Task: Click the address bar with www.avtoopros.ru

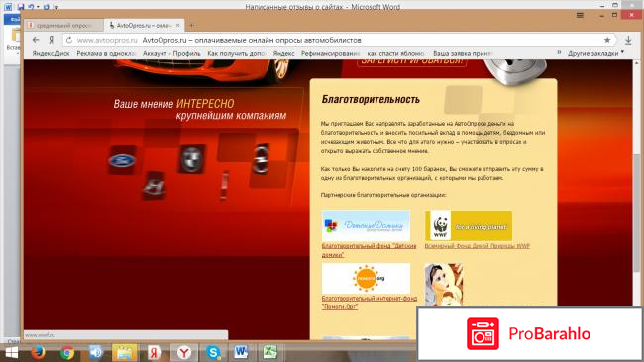Action: click(x=339, y=40)
